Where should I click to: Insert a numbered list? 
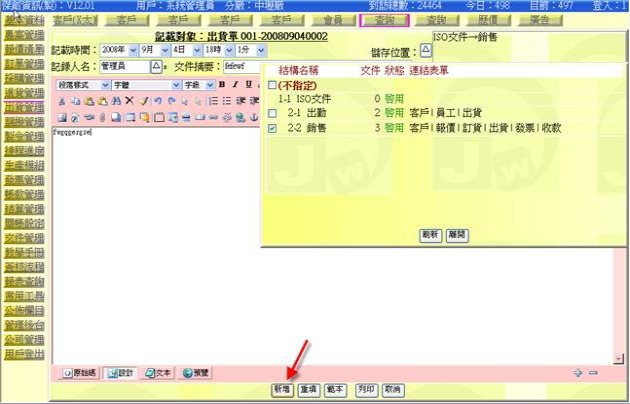(212, 101)
